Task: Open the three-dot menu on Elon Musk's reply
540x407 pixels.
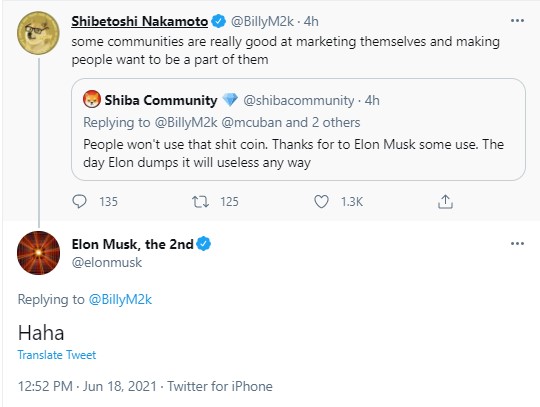Action: tap(517, 244)
